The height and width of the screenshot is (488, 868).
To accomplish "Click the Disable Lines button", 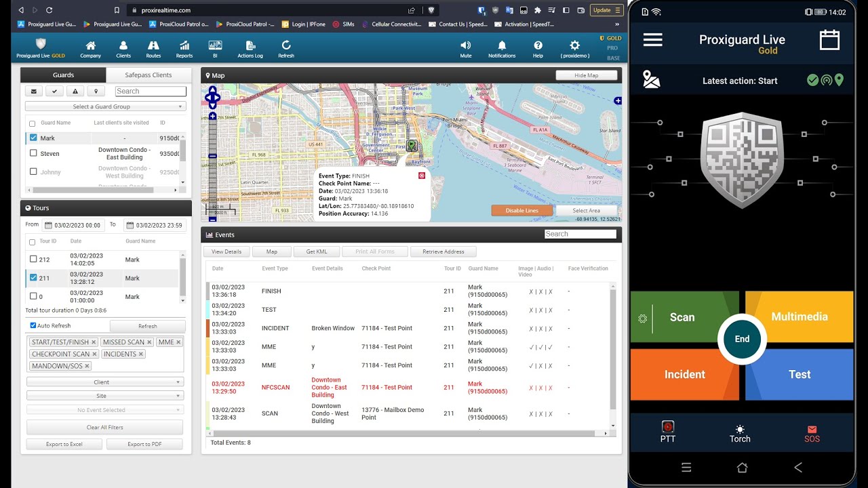I will [522, 210].
